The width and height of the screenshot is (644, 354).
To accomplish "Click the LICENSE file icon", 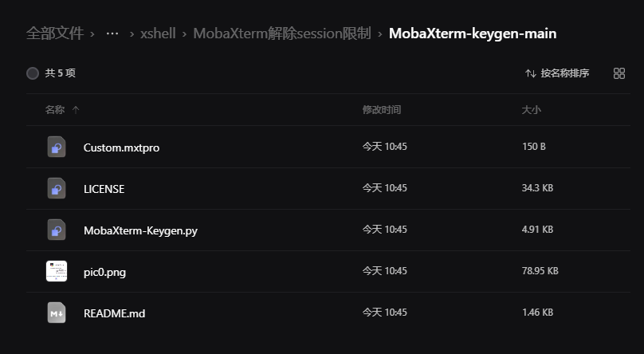I will (56, 188).
